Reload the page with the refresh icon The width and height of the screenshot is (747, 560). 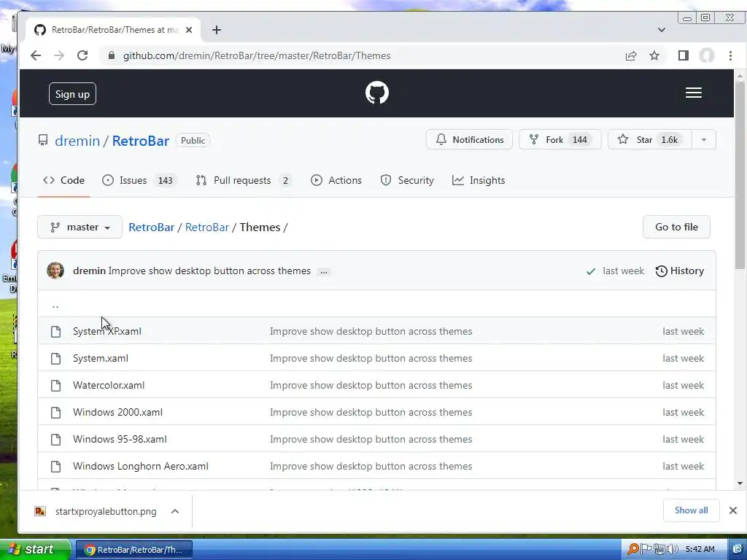pyautogui.click(x=82, y=55)
